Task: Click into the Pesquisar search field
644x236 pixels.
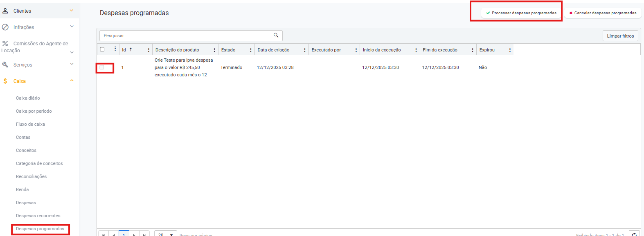Action: pyautogui.click(x=186, y=36)
